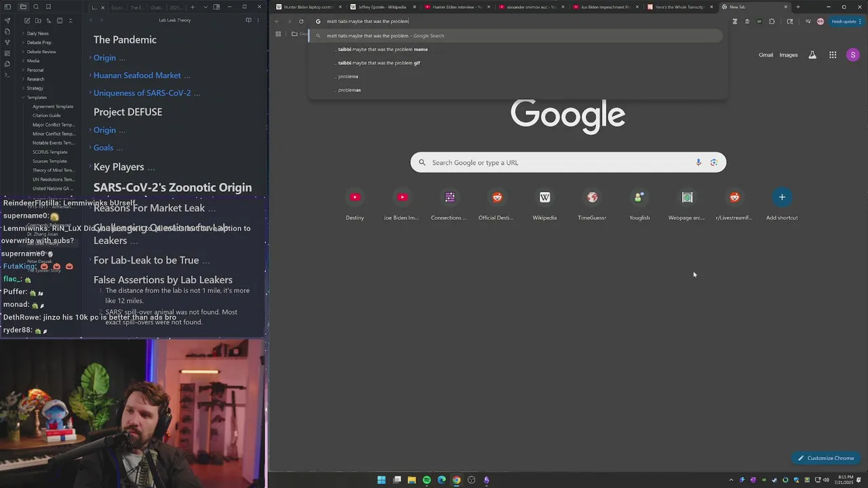Expand the Debate Prep folder
868x488 pixels.
39,43
